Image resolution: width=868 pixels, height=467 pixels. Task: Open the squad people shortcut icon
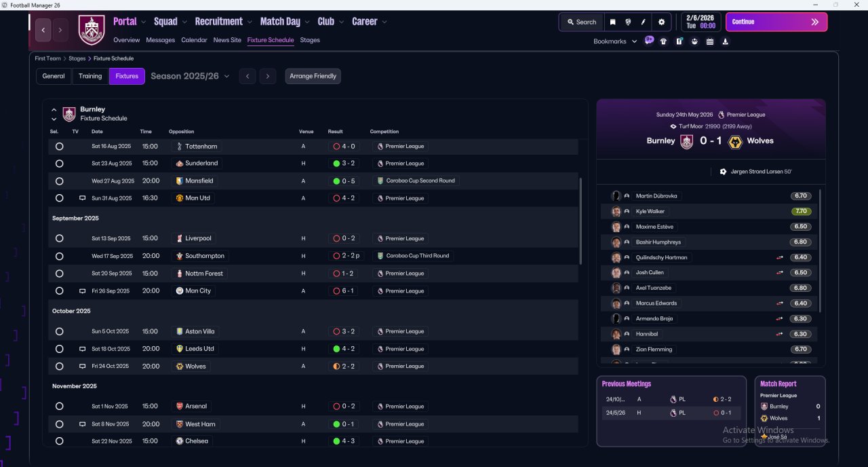click(694, 41)
